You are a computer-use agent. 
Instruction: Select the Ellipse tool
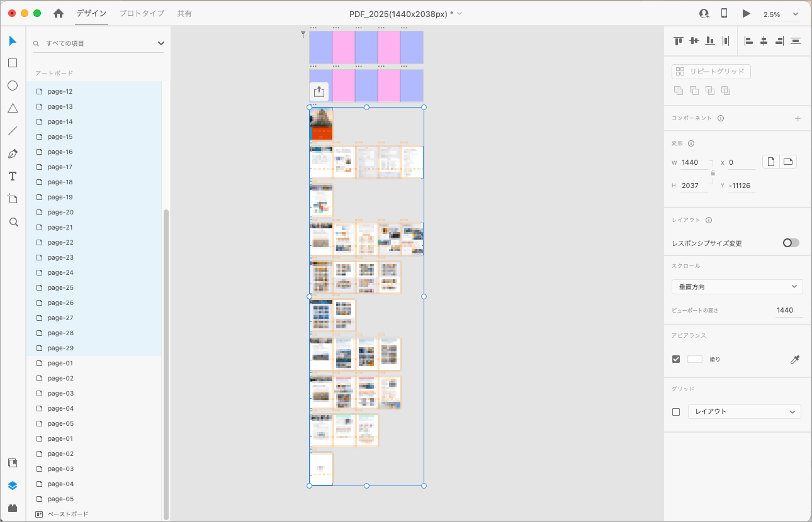pos(13,86)
